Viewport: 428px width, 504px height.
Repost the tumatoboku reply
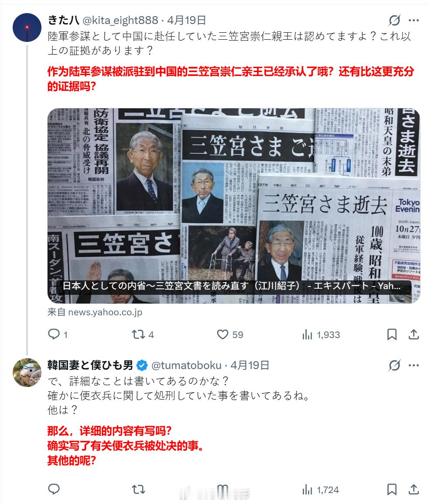139,490
